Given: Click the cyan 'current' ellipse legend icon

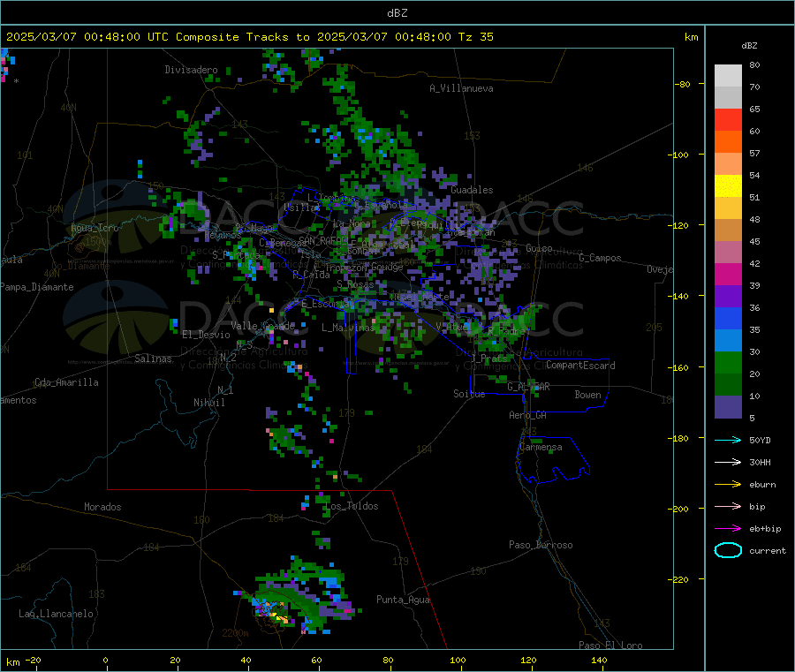Looking at the screenshot, I should (x=728, y=550).
